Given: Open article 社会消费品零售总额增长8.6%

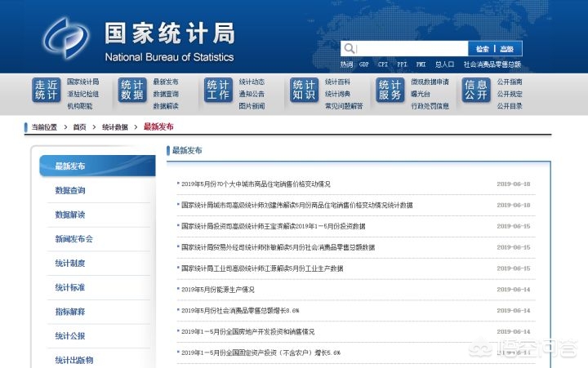Looking at the screenshot, I should tap(240, 310).
